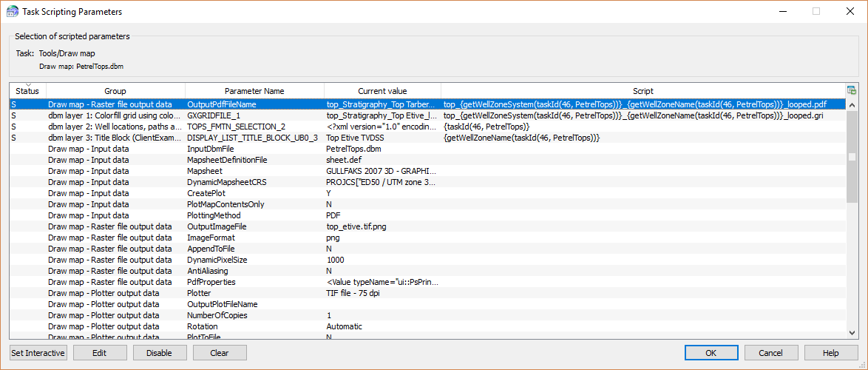Select the PlottingMethod row with value PDF

coord(215,215)
